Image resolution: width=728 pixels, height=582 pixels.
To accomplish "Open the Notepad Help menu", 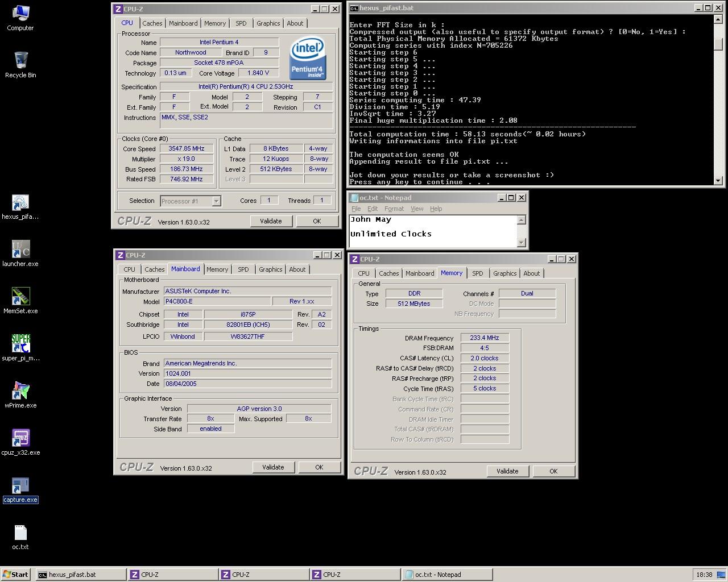I will click(436, 209).
